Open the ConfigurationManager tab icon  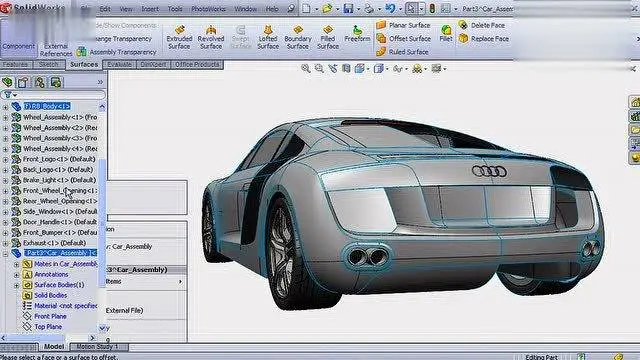pos(40,82)
